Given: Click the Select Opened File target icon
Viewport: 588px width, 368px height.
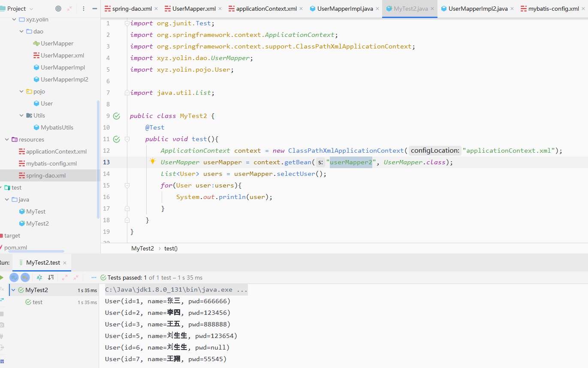Looking at the screenshot, I should (58, 9).
